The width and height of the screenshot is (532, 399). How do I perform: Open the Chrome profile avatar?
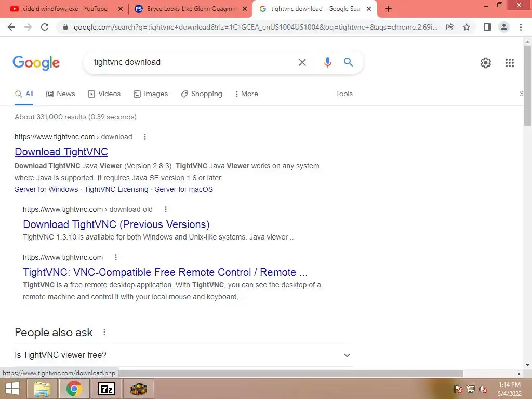click(x=504, y=27)
